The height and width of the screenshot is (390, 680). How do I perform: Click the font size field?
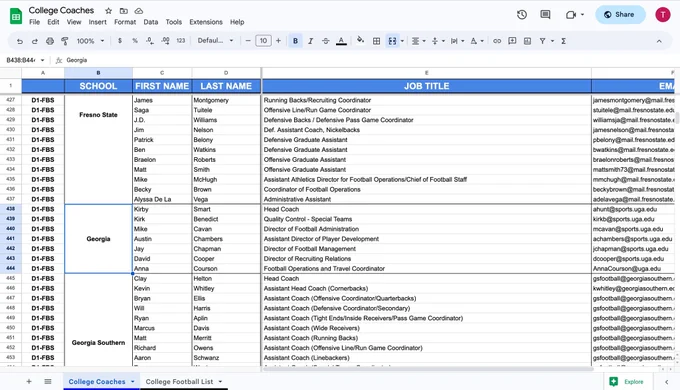click(x=263, y=41)
